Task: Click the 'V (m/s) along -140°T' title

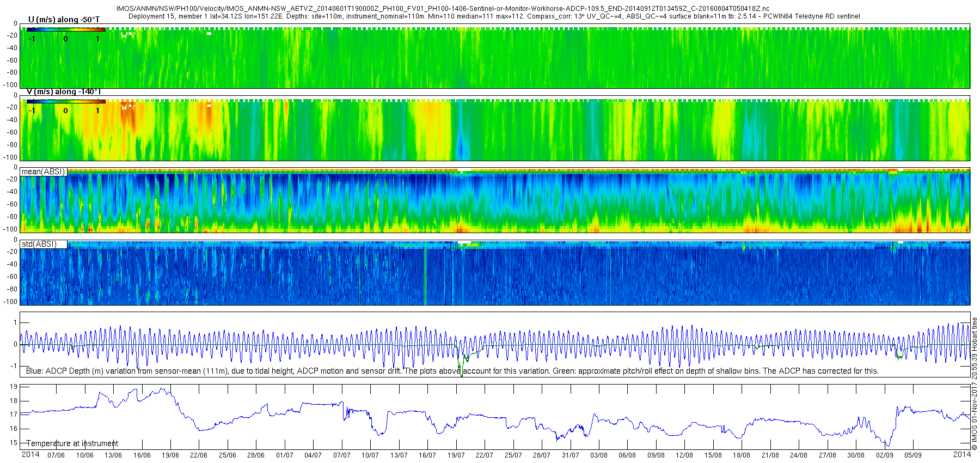Action: point(64,92)
